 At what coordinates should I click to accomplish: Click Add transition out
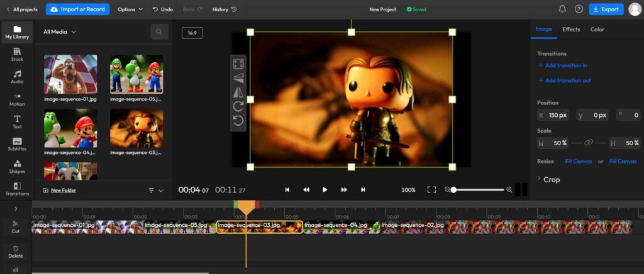pyautogui.click(x=564, y=80)
